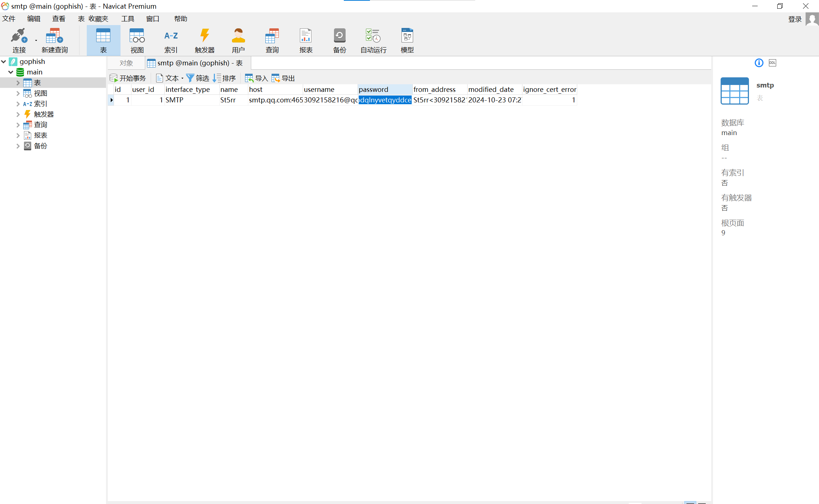This screenshot has width=819, height=504.
Task: Open the Table (表) menu in menu bar
Action: (x=81, y=19)
